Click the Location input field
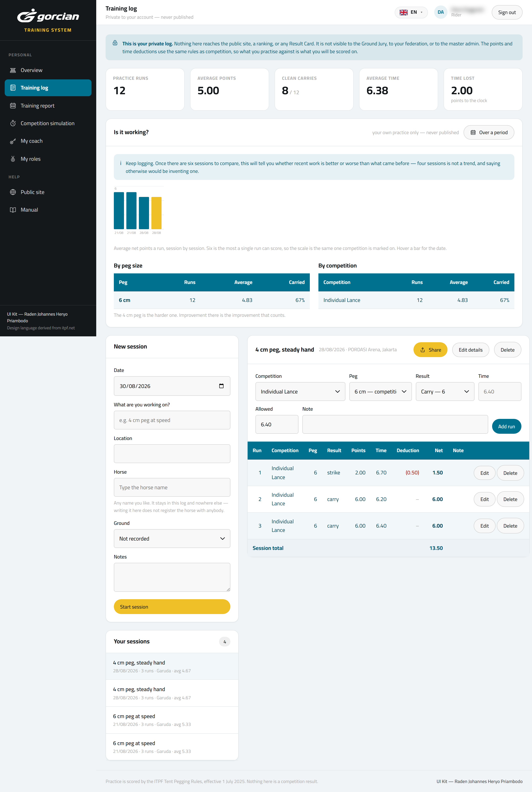The image size is (532, 792). [172, 454]
